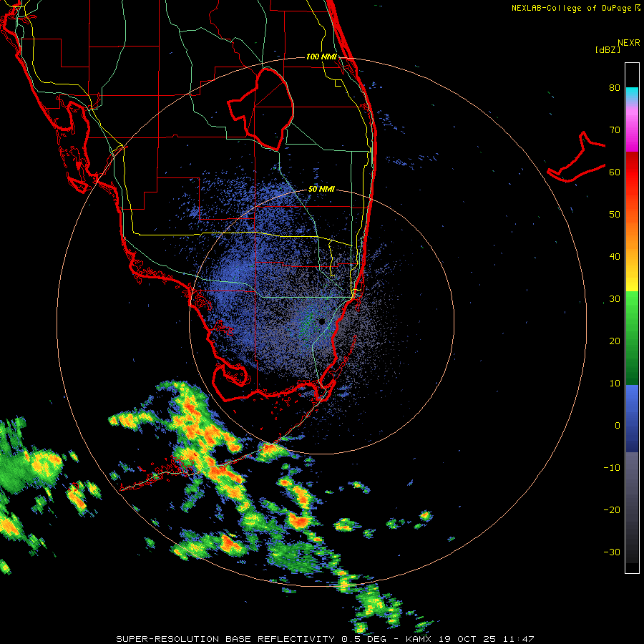This screenshot has width=644, height=644.
Task: Click the dBZ units label above the scale
Action: coord(608,49)
